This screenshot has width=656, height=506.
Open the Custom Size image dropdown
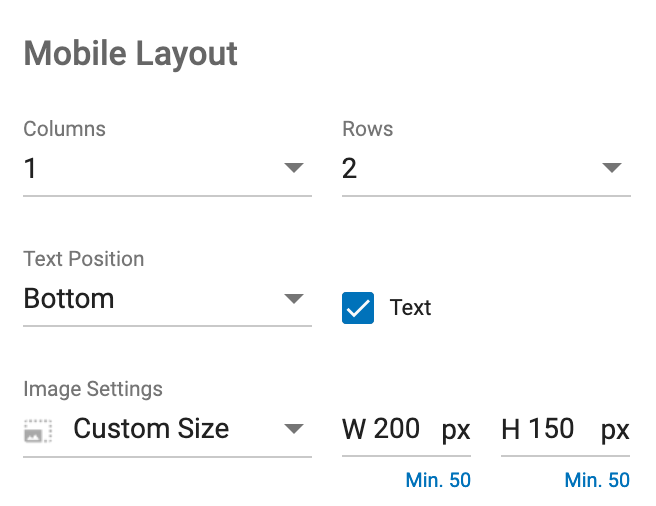click(167, 429)
